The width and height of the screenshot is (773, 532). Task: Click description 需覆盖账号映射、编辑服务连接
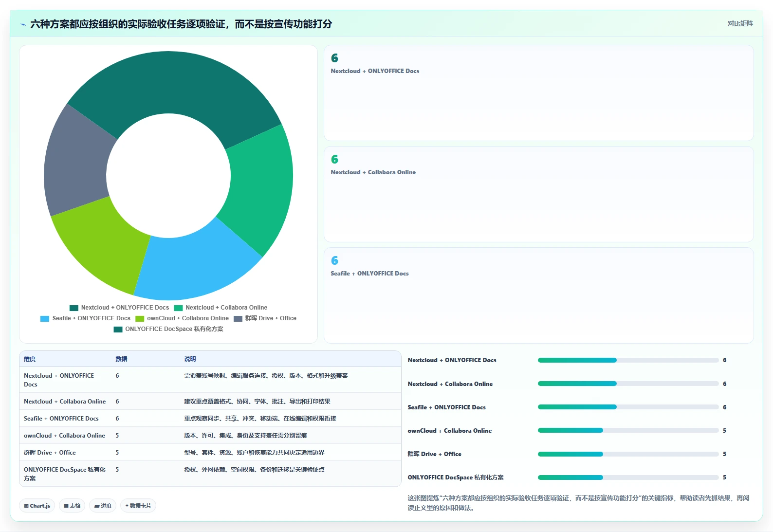click(x=266, y=376)
